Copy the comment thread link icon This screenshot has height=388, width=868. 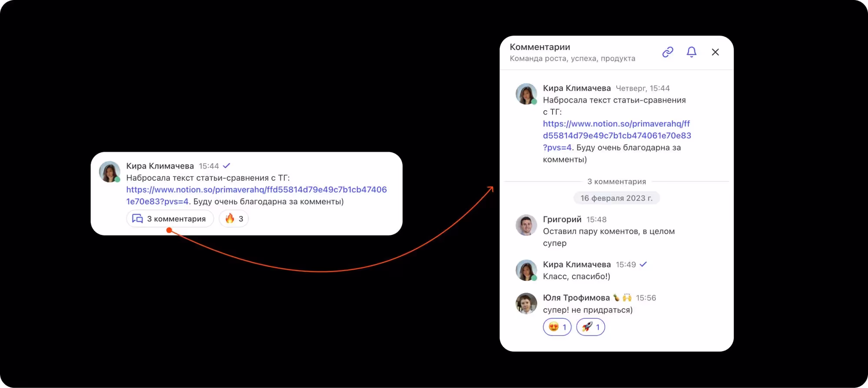(x=667, y=52)
